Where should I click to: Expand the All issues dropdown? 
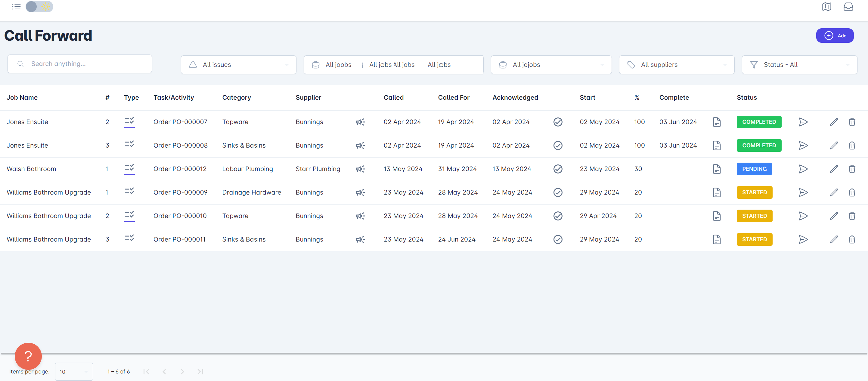[238, 65]
